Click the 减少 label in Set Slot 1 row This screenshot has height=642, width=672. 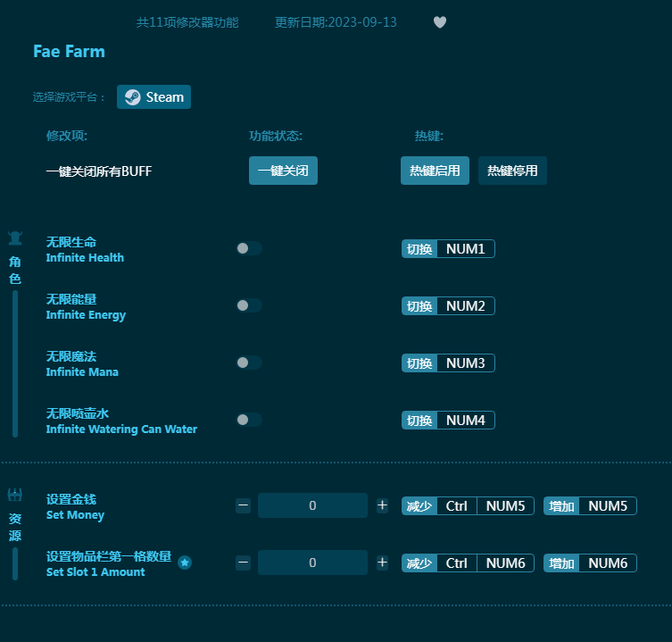(x=419, y=563)
